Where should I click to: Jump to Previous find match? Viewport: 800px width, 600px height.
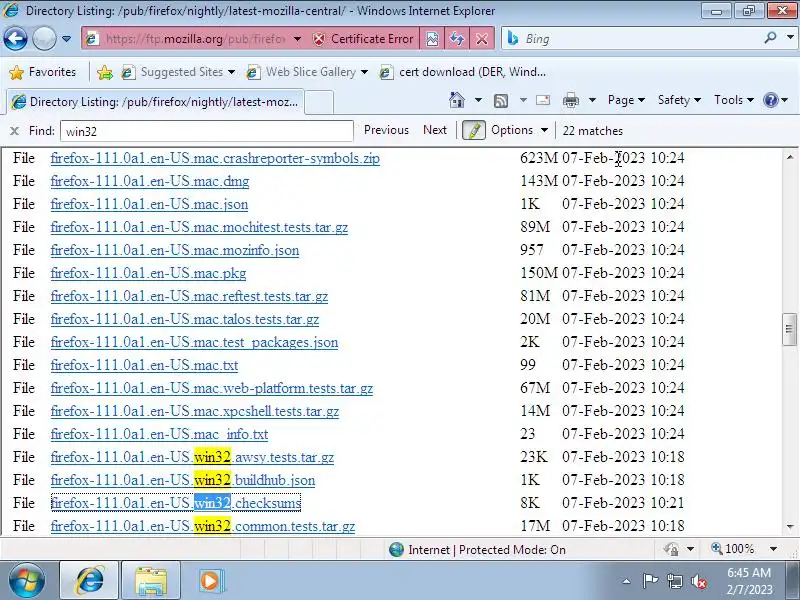[x=386, y=130]
